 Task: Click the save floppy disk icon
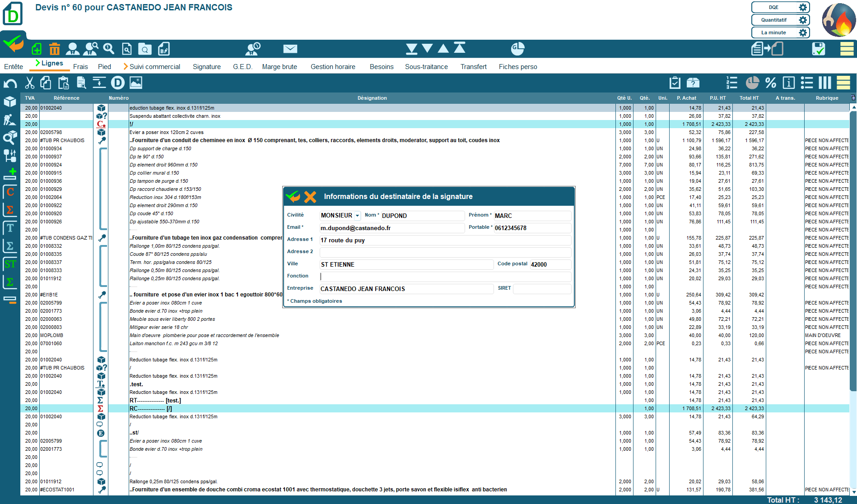tap(818, 49)
